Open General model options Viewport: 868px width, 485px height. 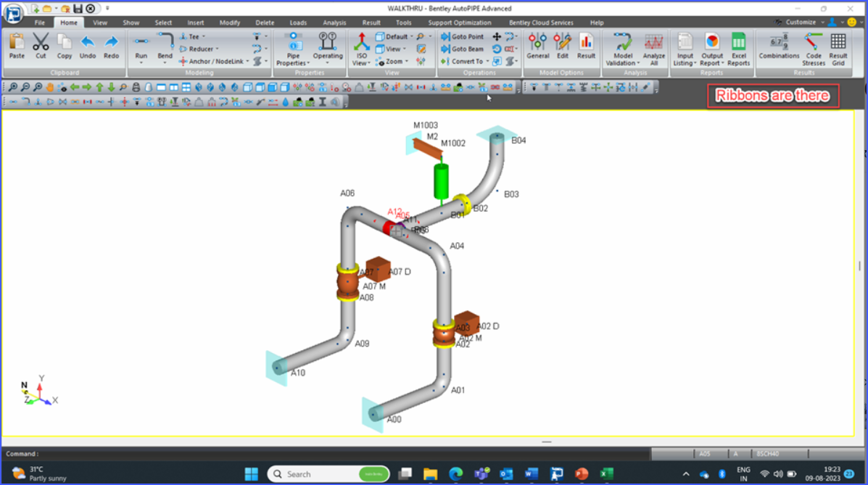[537, 46]
